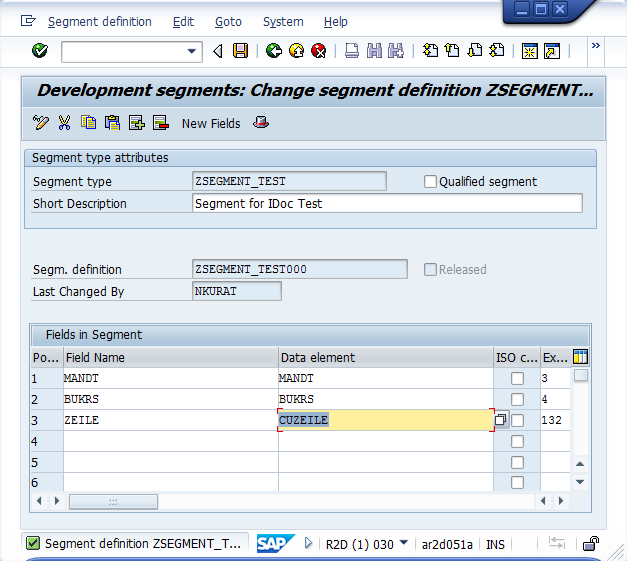Screen dimensions: 627x561
Task: Expand the toolbar overflow chevron
Action: click(596, 46)
